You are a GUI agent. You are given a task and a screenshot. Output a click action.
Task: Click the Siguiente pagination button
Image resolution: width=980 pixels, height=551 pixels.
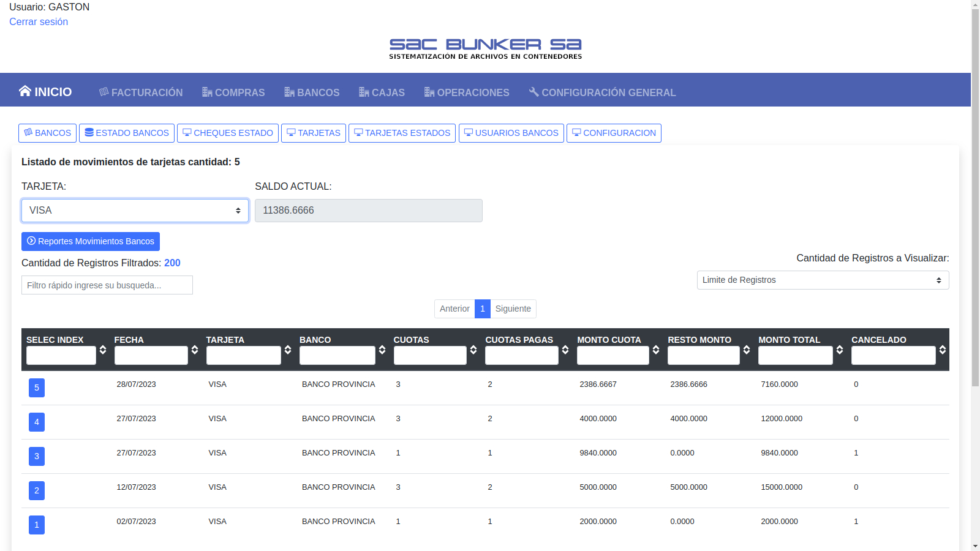pyautogui.click(x=513, y=309)
